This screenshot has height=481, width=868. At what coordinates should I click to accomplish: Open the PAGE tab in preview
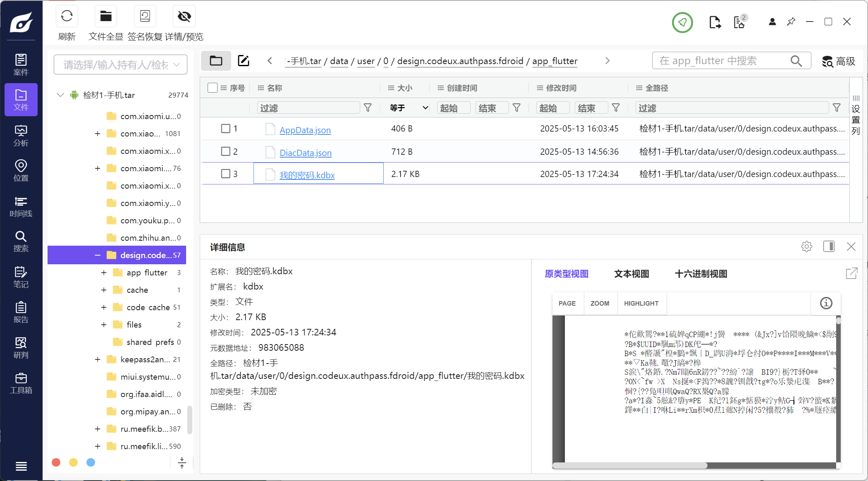pos(567,303)
